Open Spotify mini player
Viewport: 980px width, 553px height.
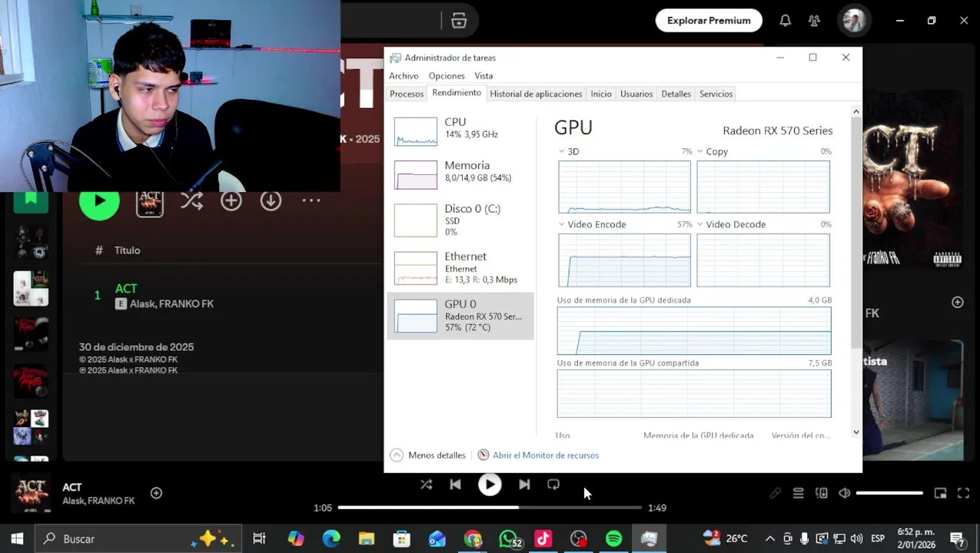pyautogui.click(x=940, y=493)
